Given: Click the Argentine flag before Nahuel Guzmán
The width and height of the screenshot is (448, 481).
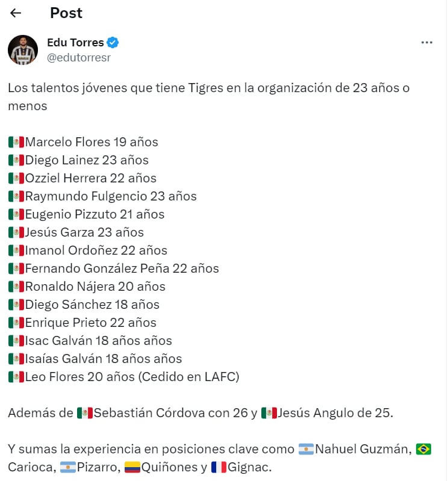Looking at the screenshot, I should tap(306, 449).
